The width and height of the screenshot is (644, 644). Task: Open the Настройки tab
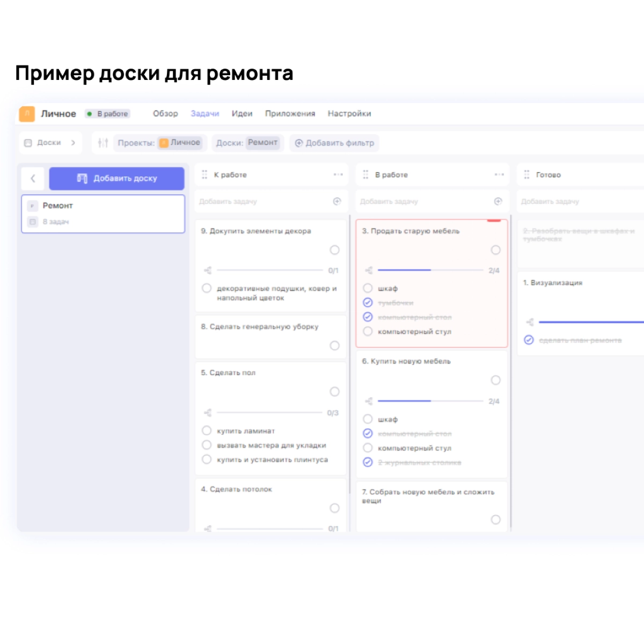(x=349, y=114)
